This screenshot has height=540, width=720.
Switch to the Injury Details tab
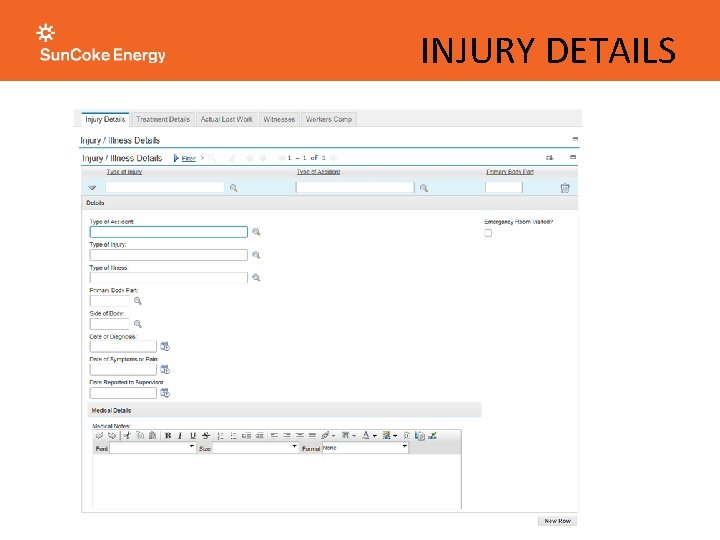(105, 119)
